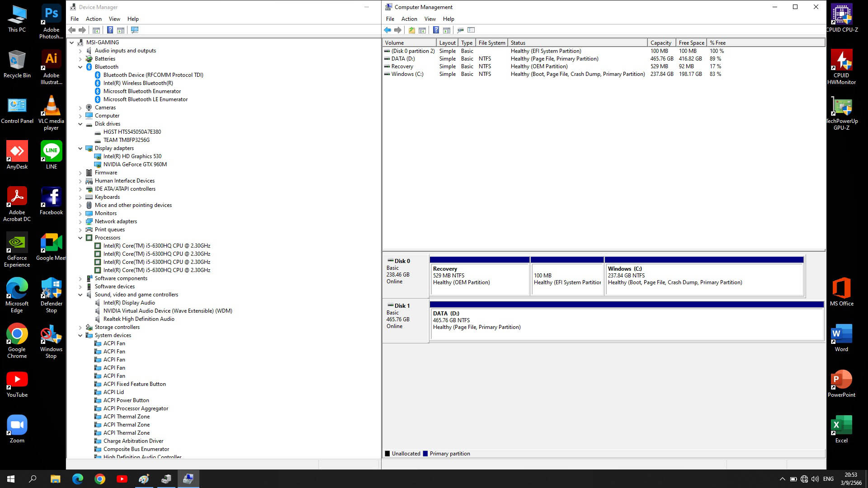
Task: Open Computer Management View menu
Action: point(430,19)
